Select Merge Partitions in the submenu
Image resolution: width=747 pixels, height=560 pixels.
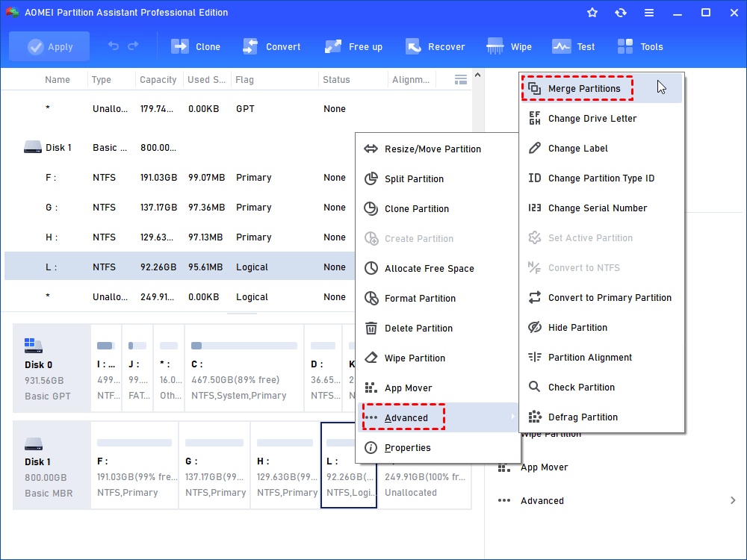coord(601,88)
